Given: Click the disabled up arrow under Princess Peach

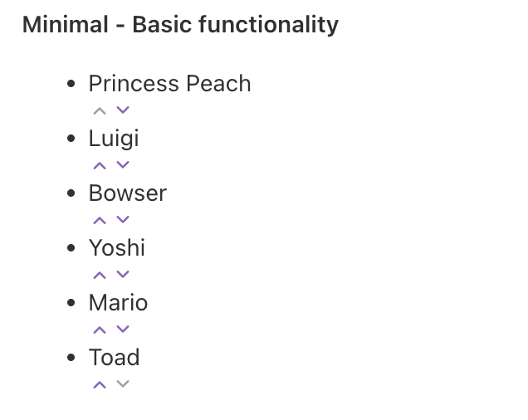Looking at the screenshot, I should tap(100, 110).
